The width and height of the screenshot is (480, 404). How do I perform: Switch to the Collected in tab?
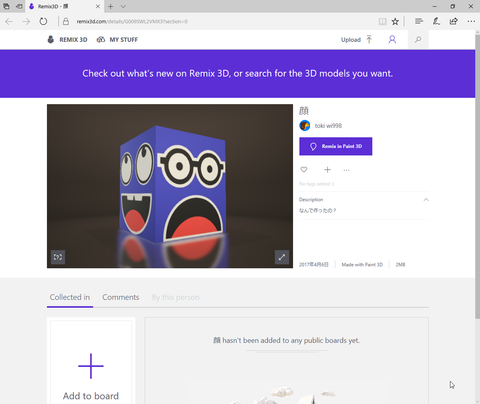pos(70,297)
